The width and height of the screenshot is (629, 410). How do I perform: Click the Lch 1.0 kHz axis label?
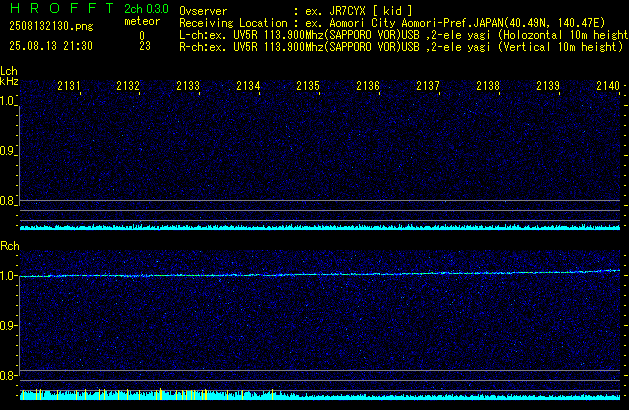tap(8, 101)
